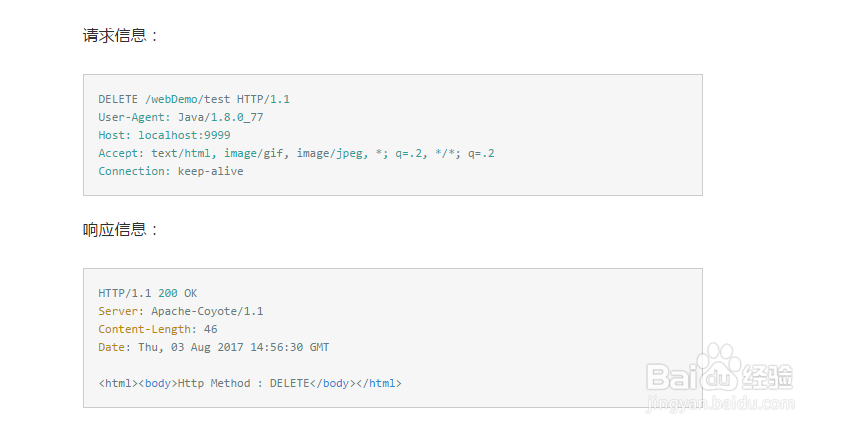Click the Baidu paw logo watermark
This screenshot has width=842, height=433.
718,365
